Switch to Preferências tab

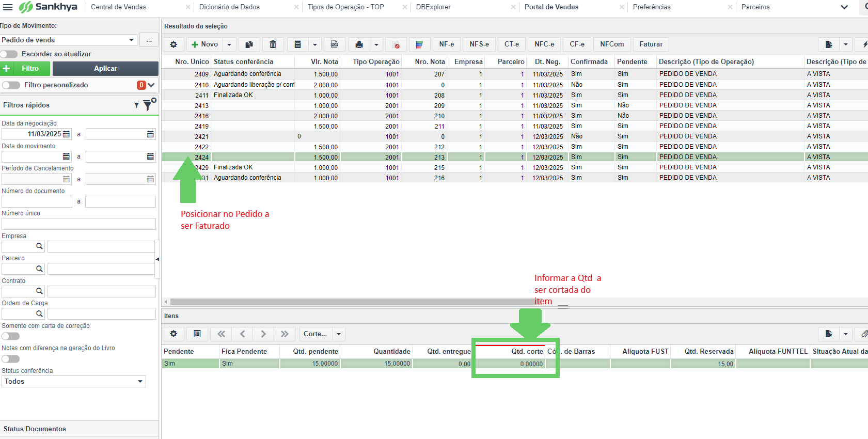coord(652,7)
